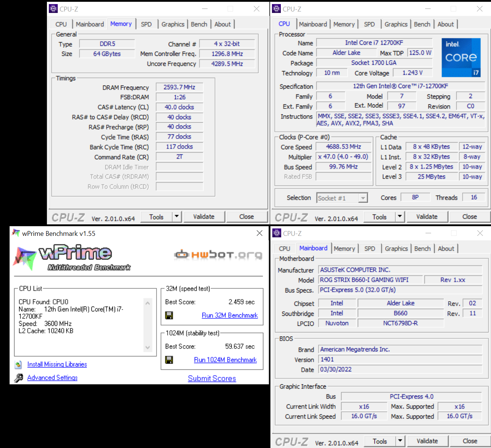The image size is (491, 448).
Task: Click the 32M best score 2.459 sec
Action: pos(242,302)
